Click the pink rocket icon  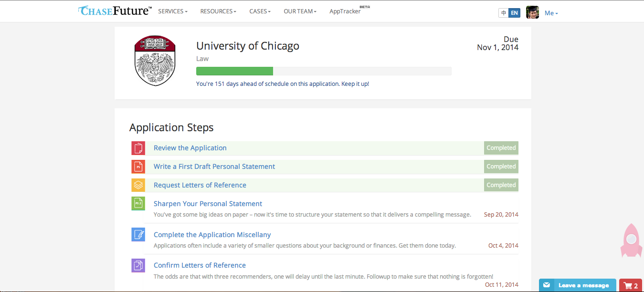click(x=631, y=240)
